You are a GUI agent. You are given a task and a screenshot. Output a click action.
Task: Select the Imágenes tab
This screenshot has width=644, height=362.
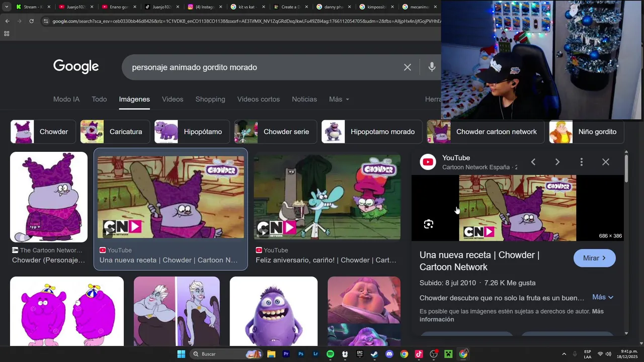(x=134, y=99)
